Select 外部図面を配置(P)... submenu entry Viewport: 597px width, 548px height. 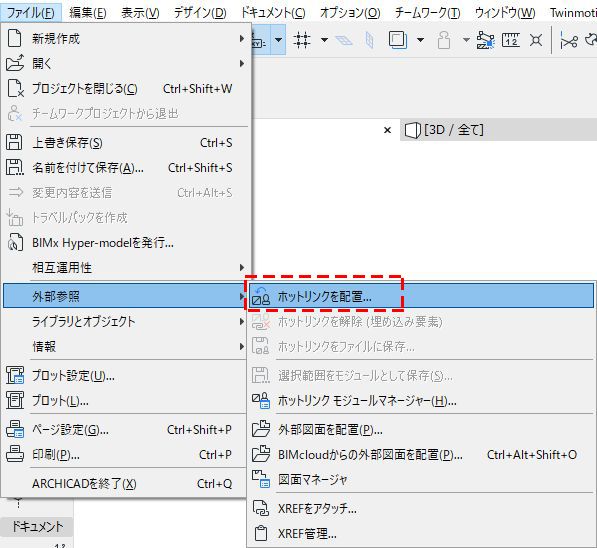(421, 430)
